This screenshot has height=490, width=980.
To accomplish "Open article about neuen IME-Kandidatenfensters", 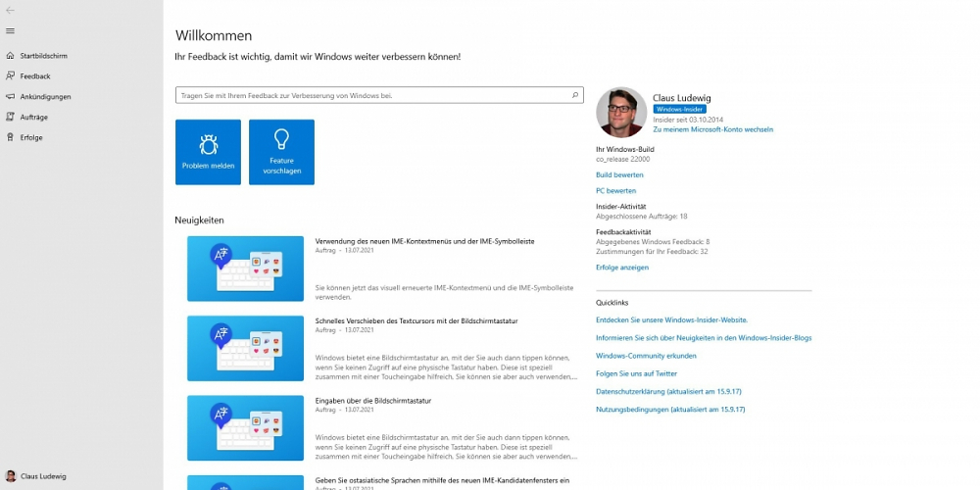I will click(443, 480).
